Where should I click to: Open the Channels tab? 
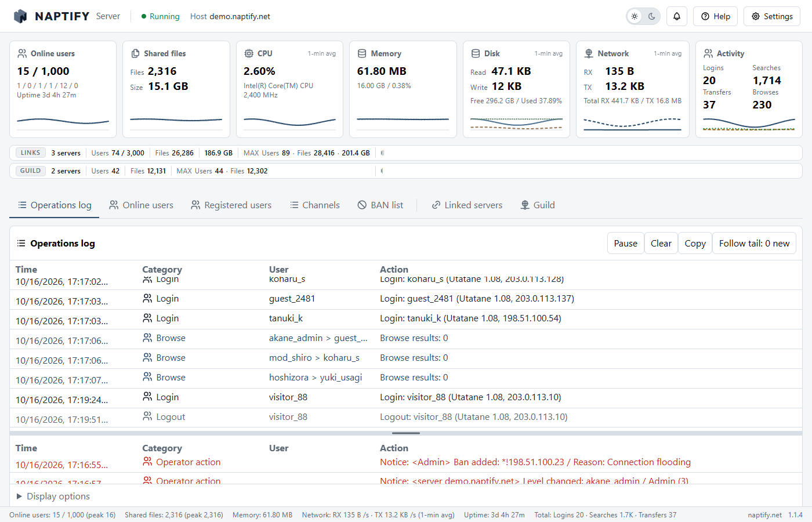pos(315,205)
